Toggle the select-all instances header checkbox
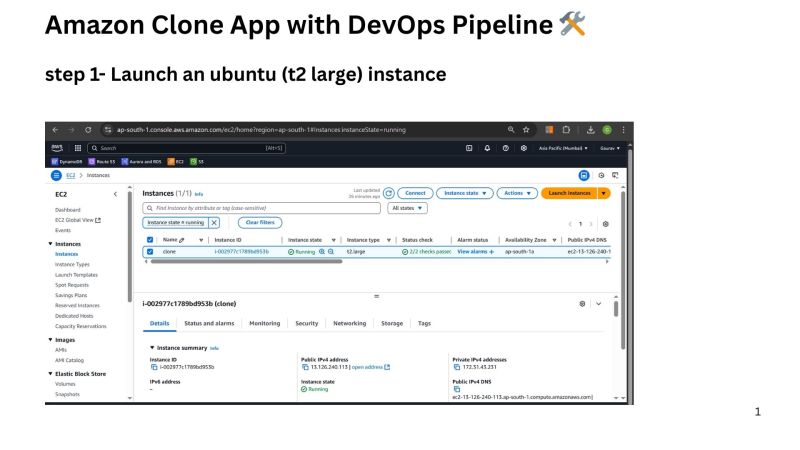The height and width of the screenshot is (450, 800). pyautogui.click(x=150, y=240)
